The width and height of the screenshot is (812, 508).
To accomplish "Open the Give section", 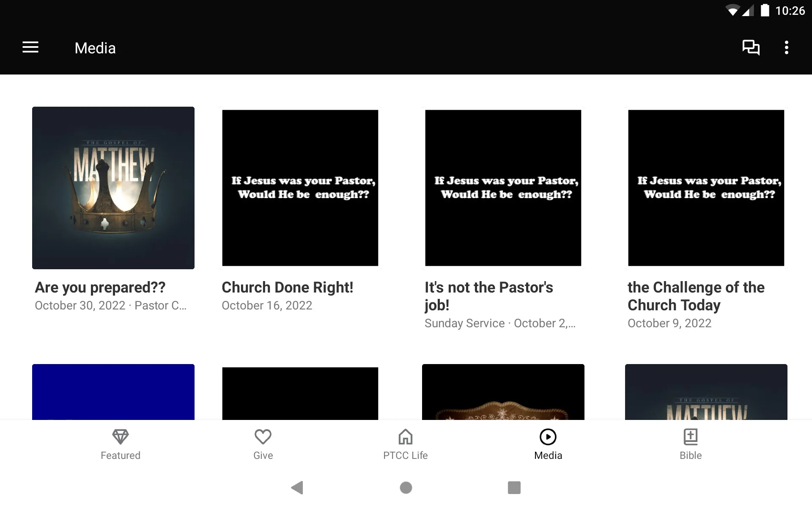I will click(x=262, y=443).
